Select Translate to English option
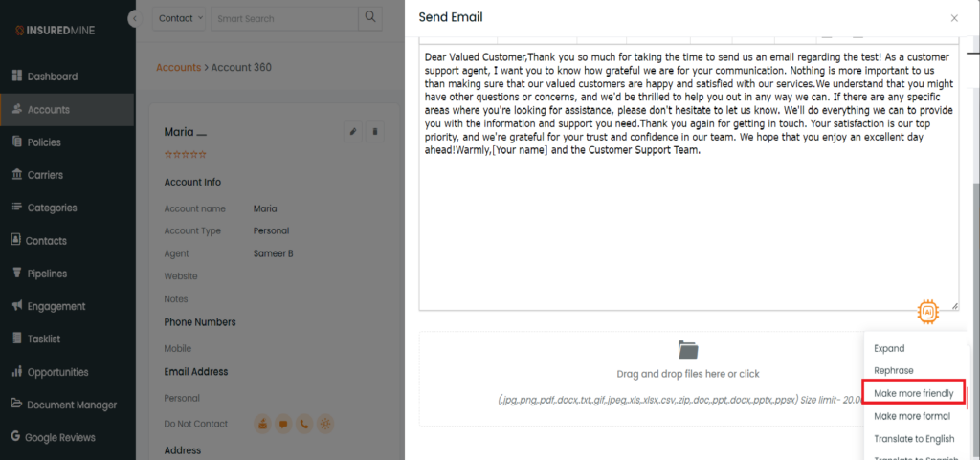The image size is (980, 460). [x=914, y=439]
